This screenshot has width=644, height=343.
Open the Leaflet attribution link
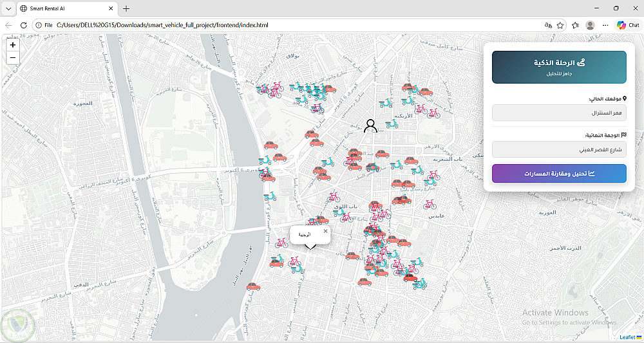627,337
